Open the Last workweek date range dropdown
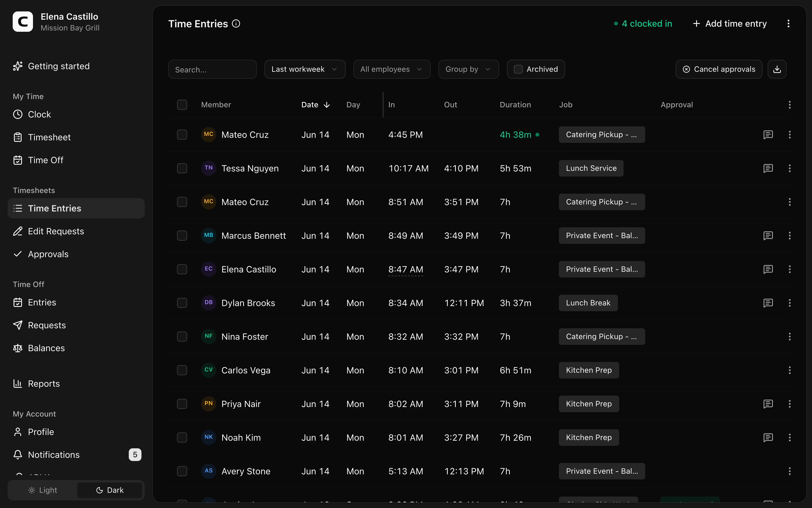The width and height of the screenshot is (812, 508). click(x=305, y=69)
